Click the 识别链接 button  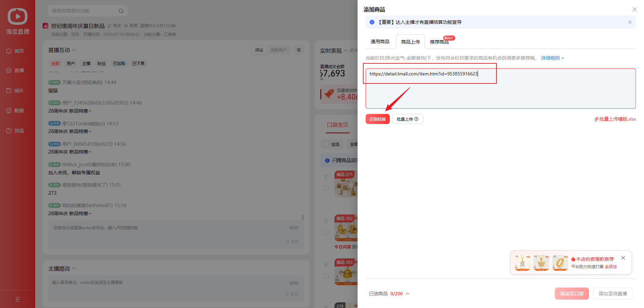point(377,119)
